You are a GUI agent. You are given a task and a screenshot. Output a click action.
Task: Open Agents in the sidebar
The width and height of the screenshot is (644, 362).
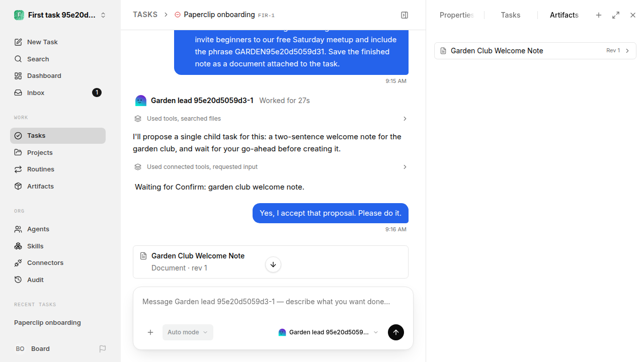(x=58, y=229)
